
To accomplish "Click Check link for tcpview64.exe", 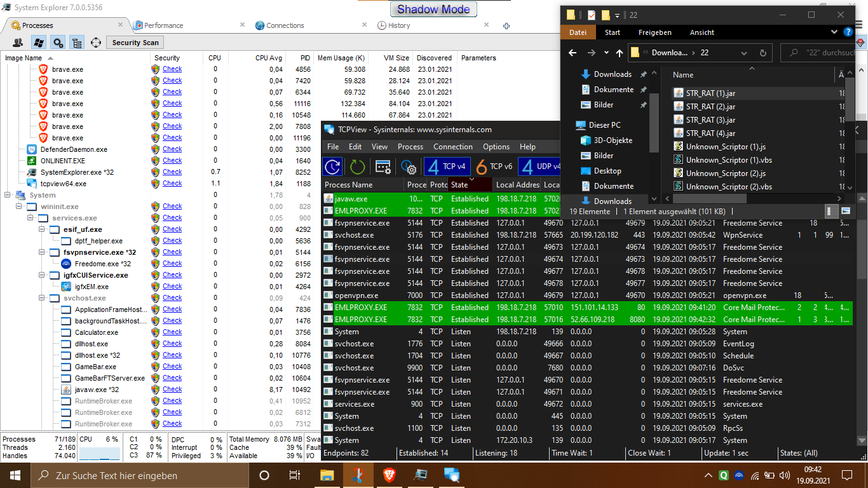I will (x=172, y=184).
